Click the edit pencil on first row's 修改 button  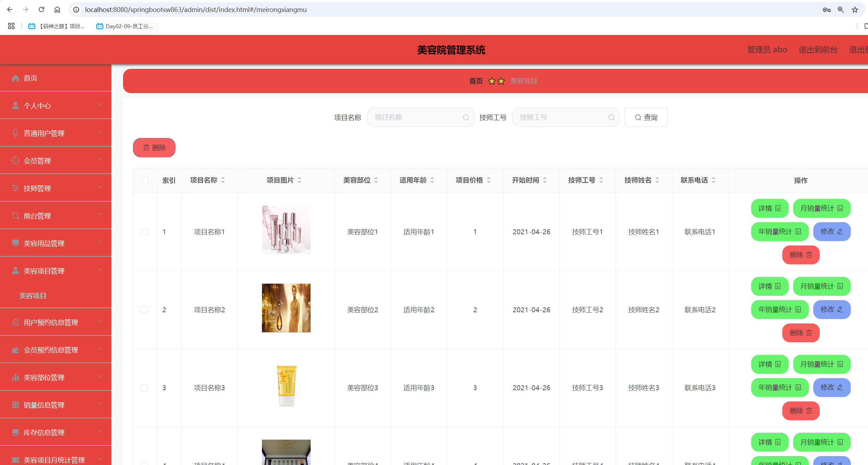tap(839, 232)
